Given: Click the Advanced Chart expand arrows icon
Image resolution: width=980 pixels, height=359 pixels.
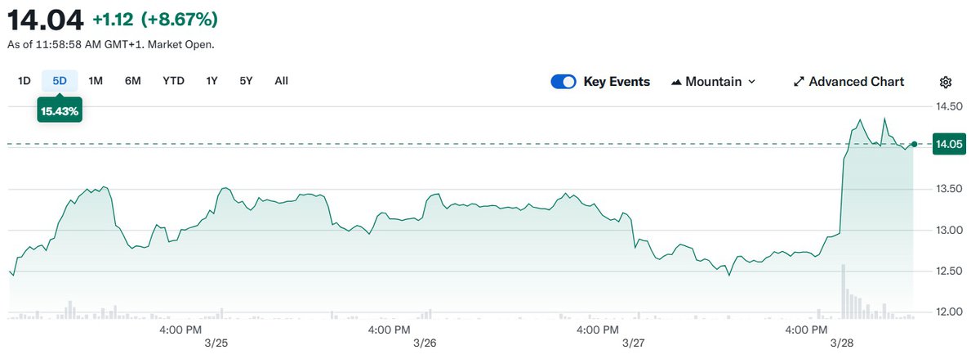Looking at the screenshot, I should (799, 82).
